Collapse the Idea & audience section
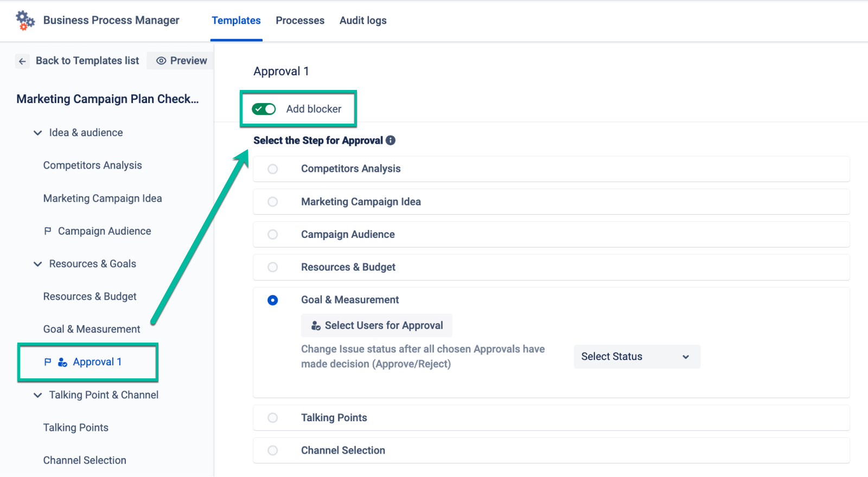The width and height of the screenshot is (868, 477). click(x=38, y=133)
